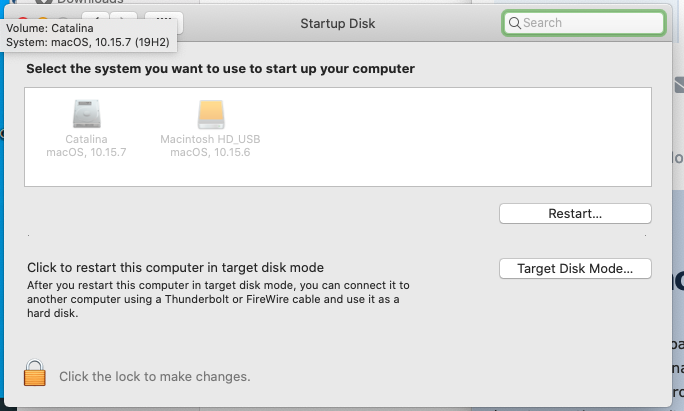Click the Catalina macOS 10.15.7 label
Viewport: 684px width, 411px height.
click(x=86, y=146)
